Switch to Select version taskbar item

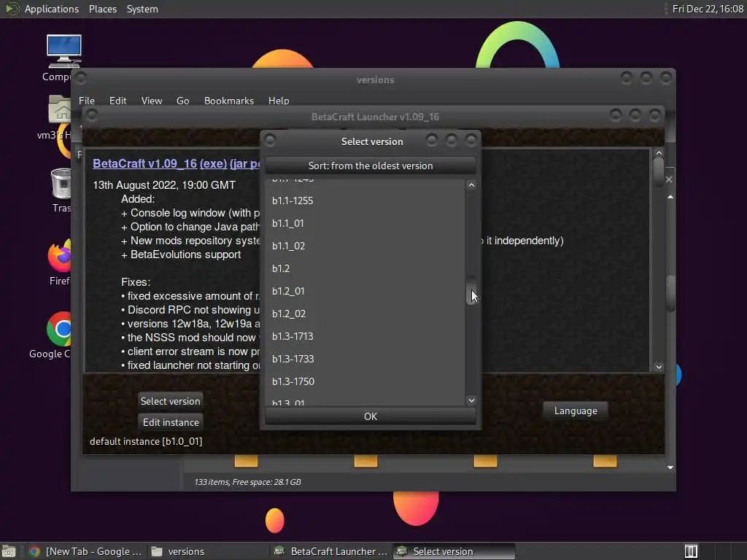click(454, 551)
